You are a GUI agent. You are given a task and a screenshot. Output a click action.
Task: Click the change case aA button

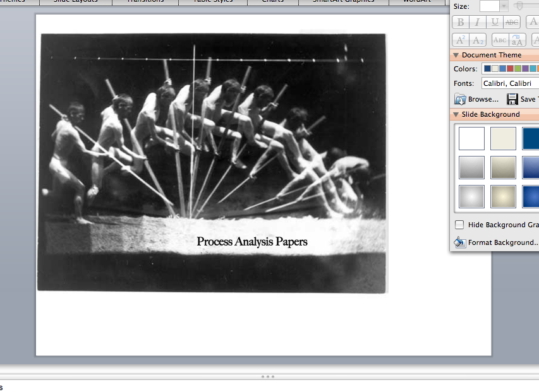(x=517, y=40)
